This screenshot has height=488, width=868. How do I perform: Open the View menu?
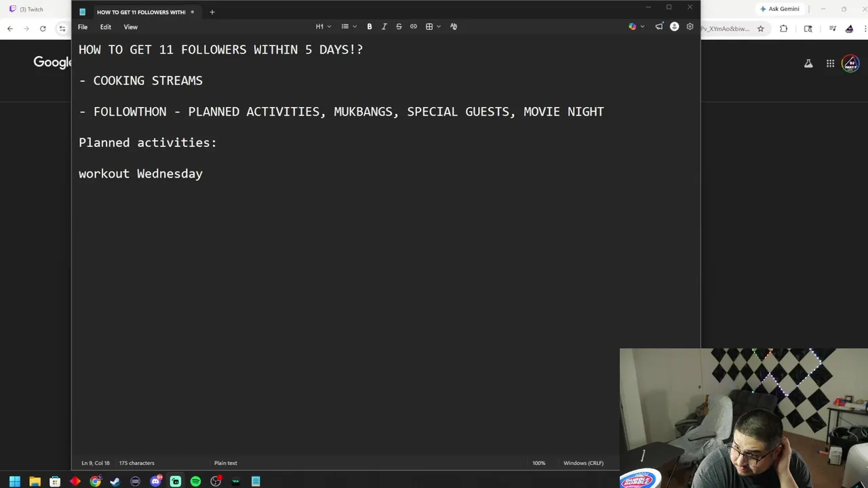coord(131,27)
